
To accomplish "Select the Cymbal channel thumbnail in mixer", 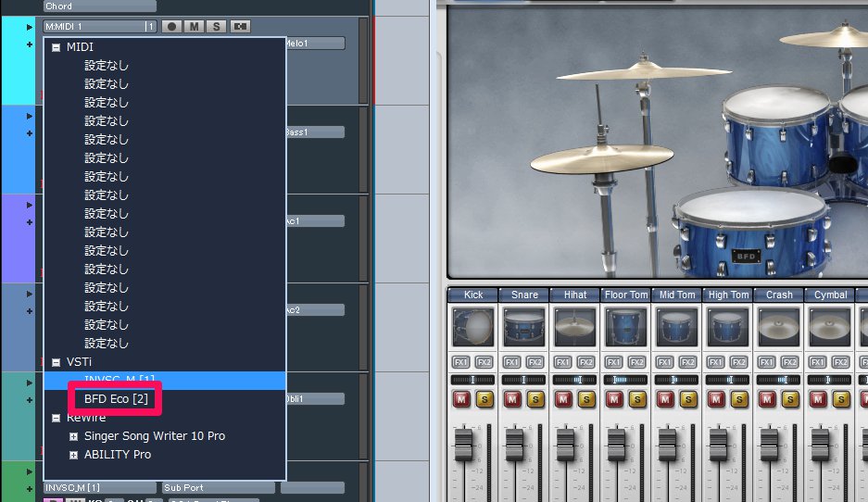I will click(829, 327).
